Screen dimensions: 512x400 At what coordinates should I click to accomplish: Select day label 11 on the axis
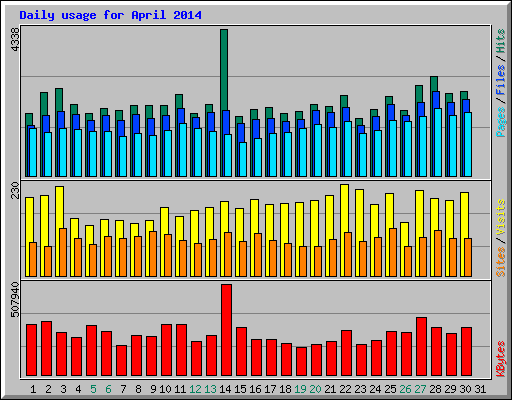click(180, 389)
